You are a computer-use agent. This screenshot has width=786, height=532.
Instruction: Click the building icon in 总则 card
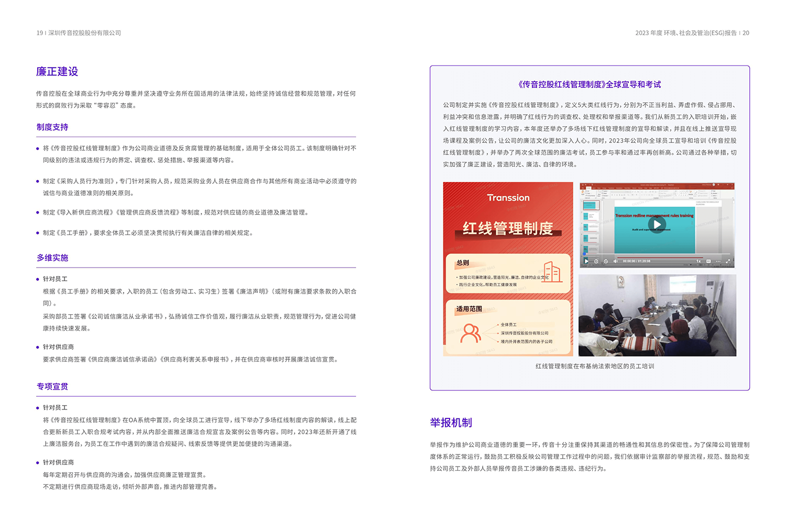point(552,272)
